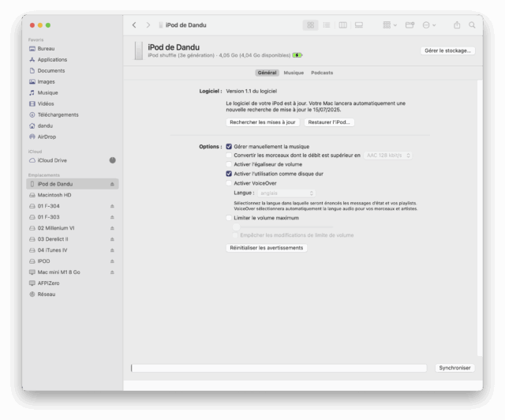
Task: Open the search magnifier
Action: (472, 25)
